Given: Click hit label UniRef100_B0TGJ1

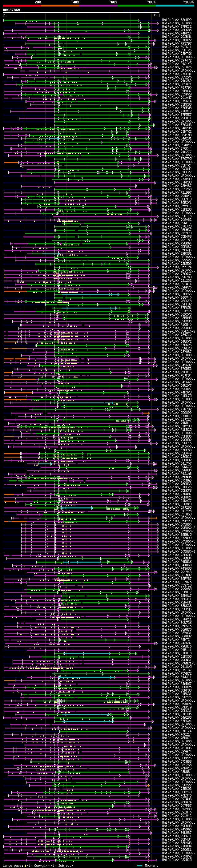Looking at the screenshot, I should 177,47.
